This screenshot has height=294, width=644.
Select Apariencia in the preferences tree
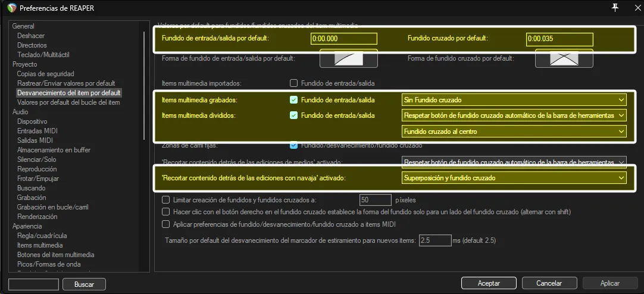[x=27, y=226]
